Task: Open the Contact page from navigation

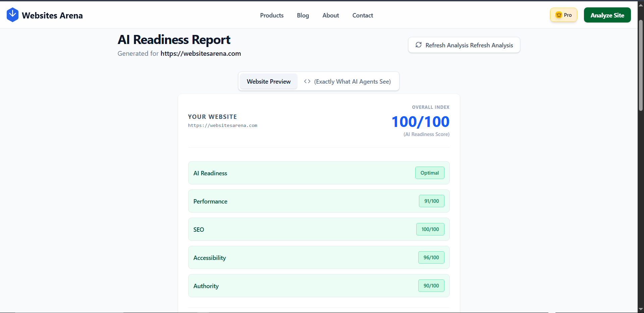Action: (x=363, y=15)
